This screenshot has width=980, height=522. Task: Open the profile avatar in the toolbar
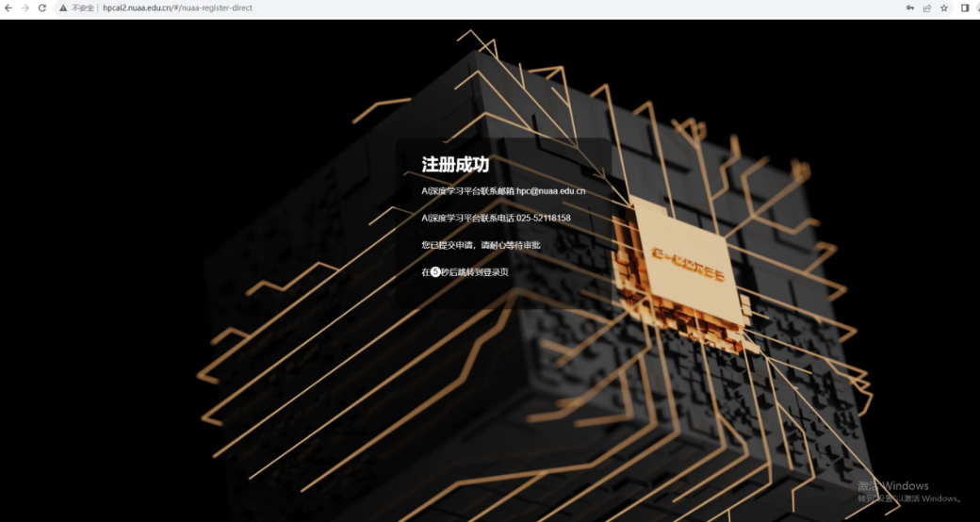(977, 8)
